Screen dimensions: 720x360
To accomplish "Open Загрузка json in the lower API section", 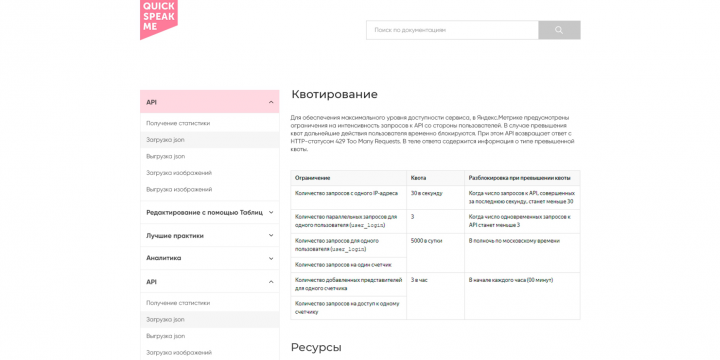I will [x=209, y=319].
